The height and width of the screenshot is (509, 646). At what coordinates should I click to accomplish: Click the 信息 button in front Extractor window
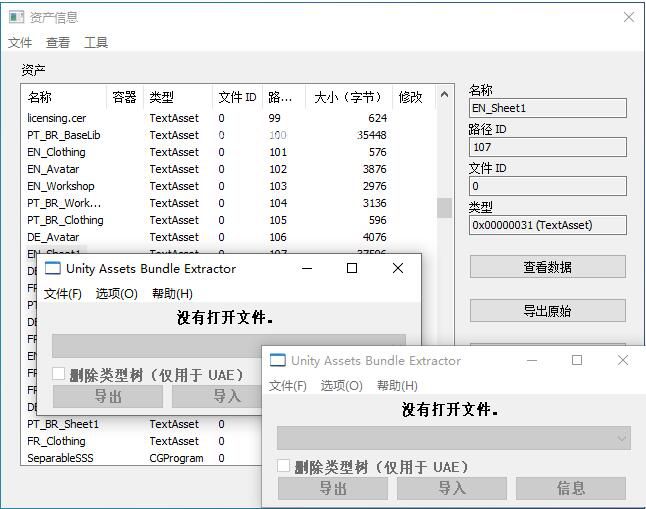[571, 488]
